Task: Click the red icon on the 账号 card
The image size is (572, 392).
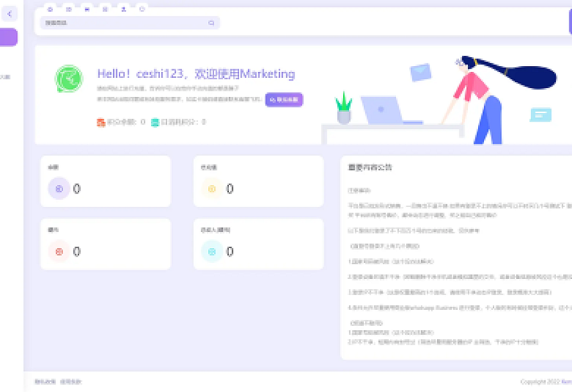Action: (x=59, y=251)
